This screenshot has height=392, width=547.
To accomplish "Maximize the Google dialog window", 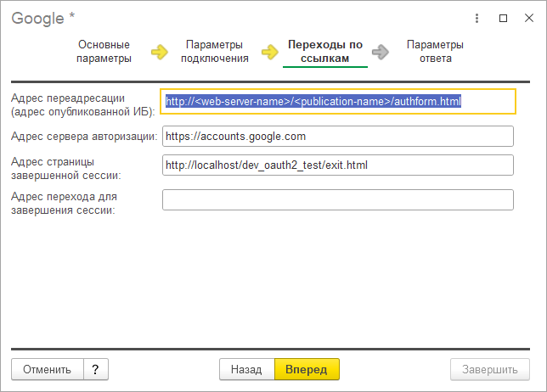I will (504, 17).
